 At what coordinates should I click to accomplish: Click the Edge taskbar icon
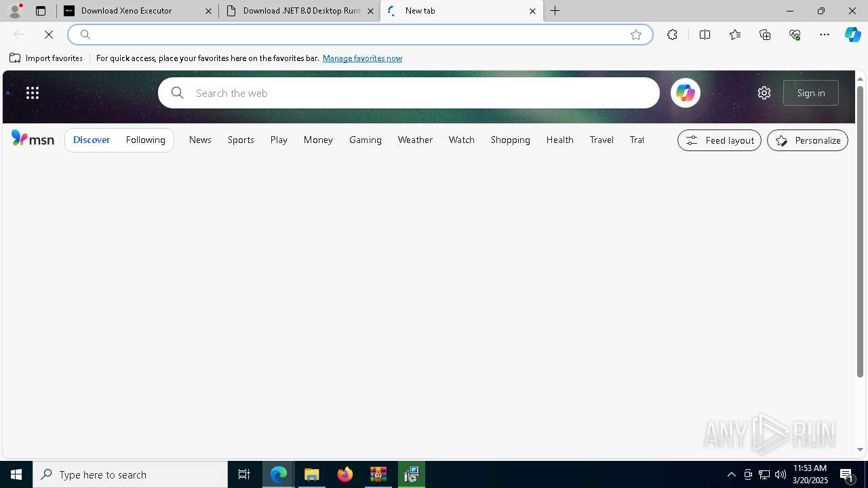click(x=279, y=474)
